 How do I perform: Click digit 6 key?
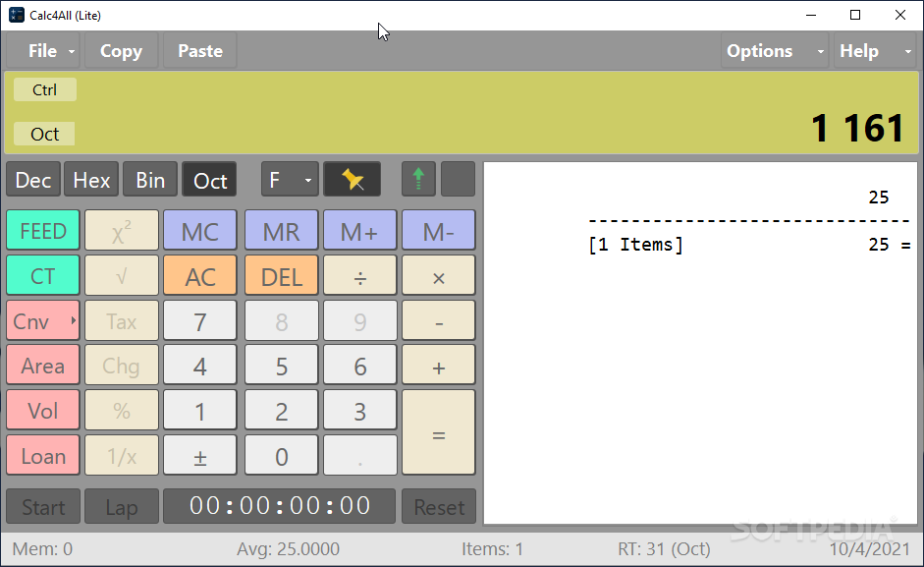[x=359, y=366]
